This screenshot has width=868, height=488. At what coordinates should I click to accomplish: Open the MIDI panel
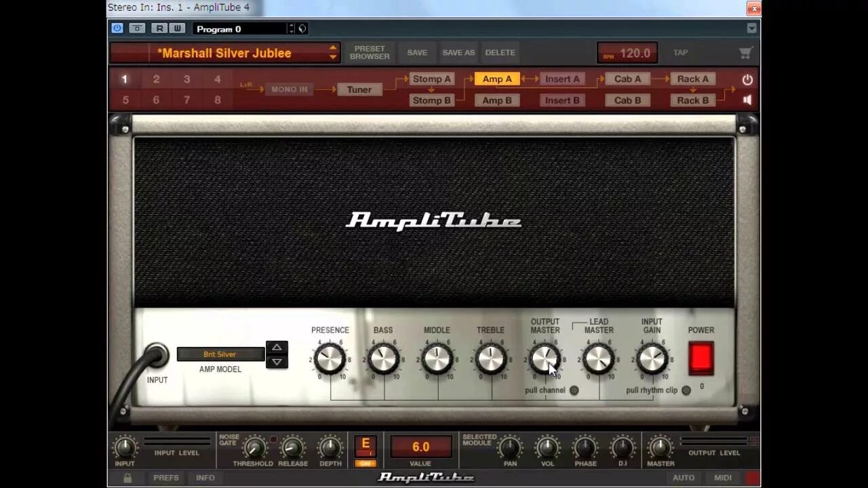point(722,477)
